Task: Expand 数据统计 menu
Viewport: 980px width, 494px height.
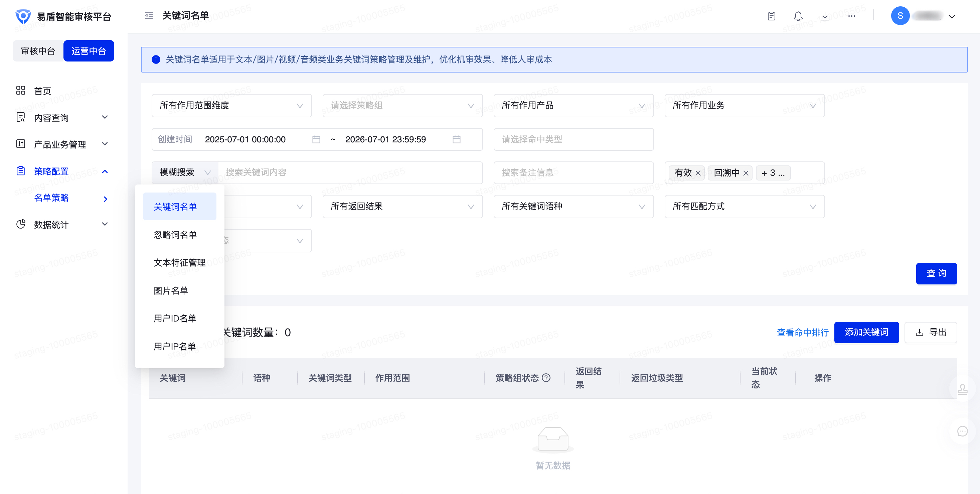Action: point(63,225)
